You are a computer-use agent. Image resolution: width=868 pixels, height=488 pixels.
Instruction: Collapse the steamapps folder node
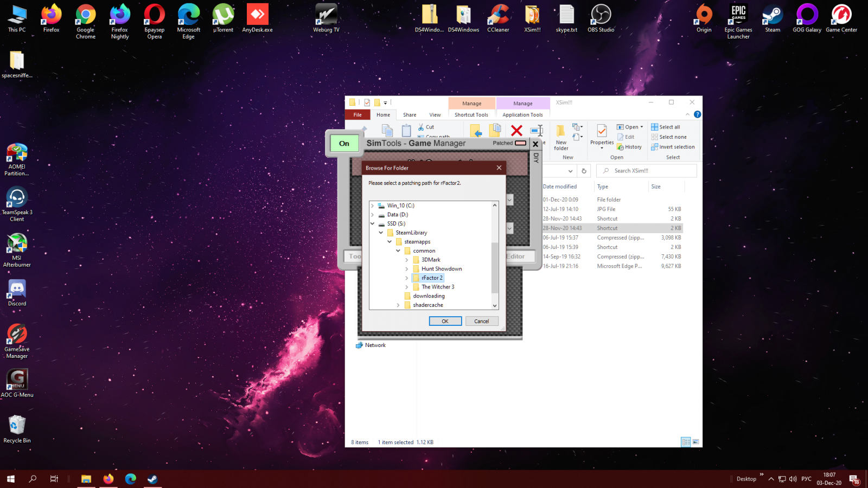(x=390, y=242)
